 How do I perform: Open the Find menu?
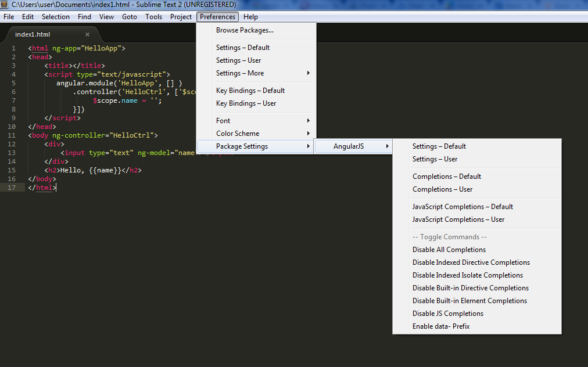(x=84, y=17)
